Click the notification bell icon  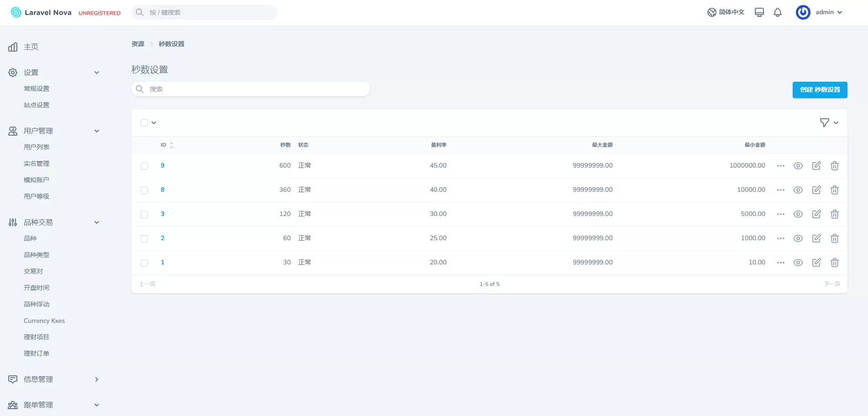[778, 12]
